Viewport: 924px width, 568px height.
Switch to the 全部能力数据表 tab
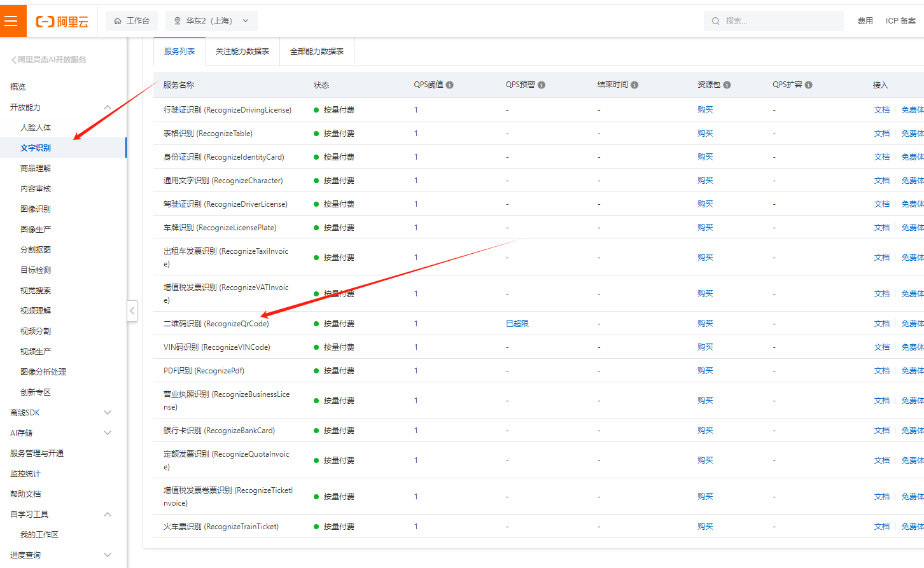coord(317,52)
